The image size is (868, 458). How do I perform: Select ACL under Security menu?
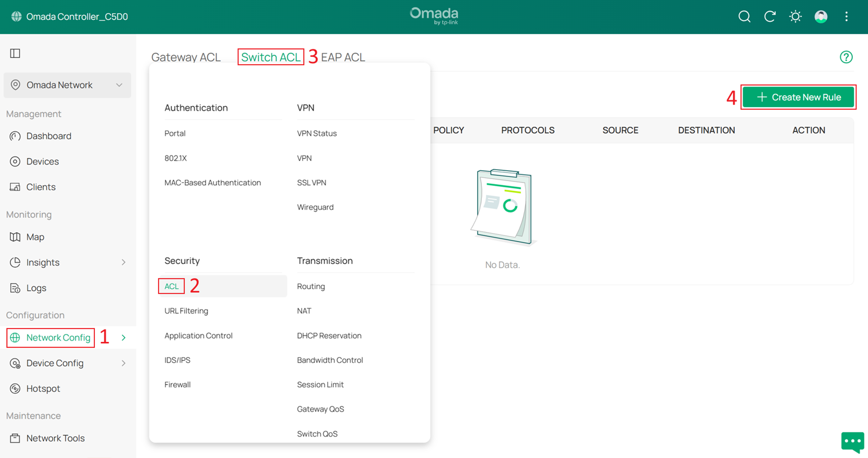(171, 286)
